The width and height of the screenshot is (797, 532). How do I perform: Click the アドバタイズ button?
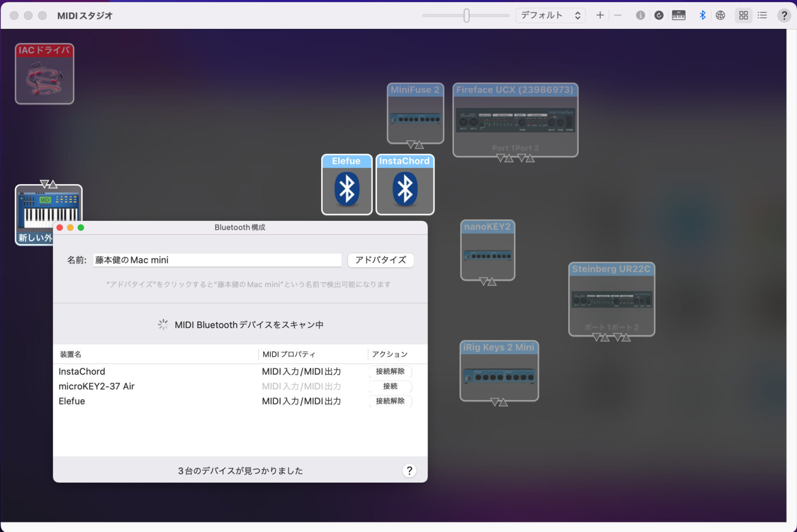pyautogui.click(x=380, y=260)
